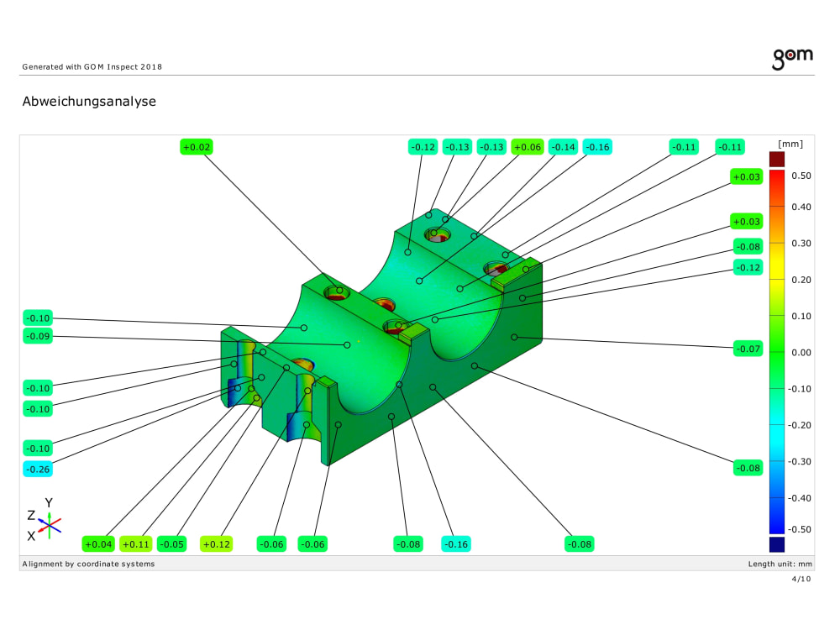Click the 0.00 legend scale value

coord(801,353)
